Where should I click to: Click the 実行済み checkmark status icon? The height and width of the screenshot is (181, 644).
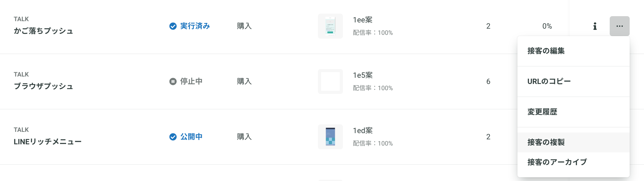(173, 26)
